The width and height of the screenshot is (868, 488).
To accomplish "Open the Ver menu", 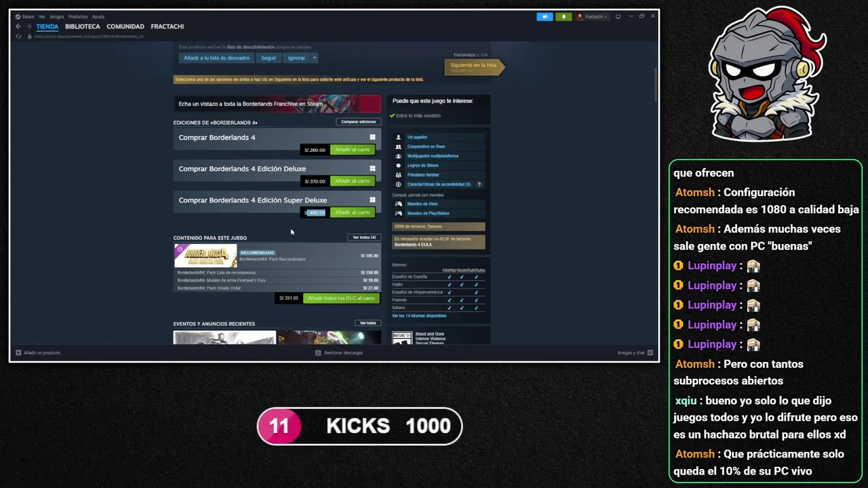I will pos(42,16).
